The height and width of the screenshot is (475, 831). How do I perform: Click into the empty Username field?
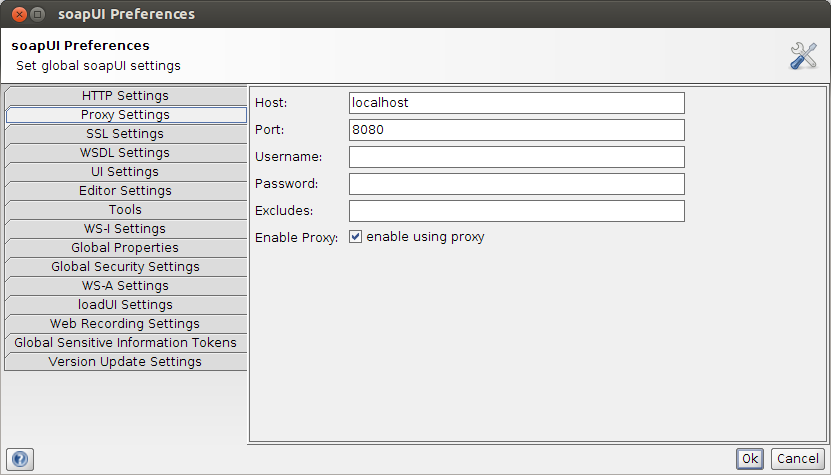click(x=517, y=157)
